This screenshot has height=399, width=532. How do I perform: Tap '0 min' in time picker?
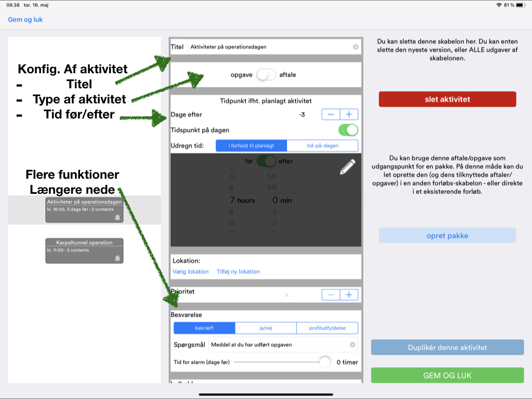(x=282, y=200)
